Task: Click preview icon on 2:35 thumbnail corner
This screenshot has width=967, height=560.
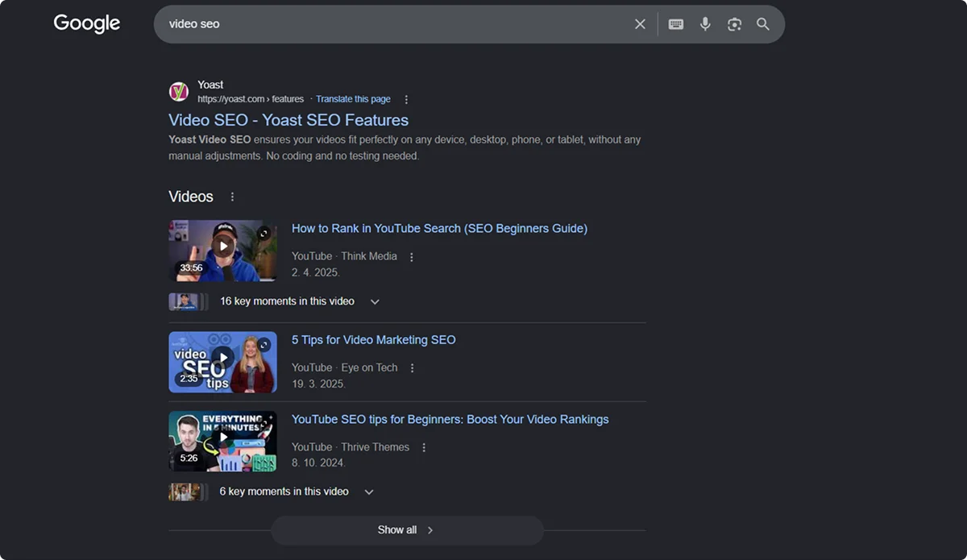Action: pos(264,345)
